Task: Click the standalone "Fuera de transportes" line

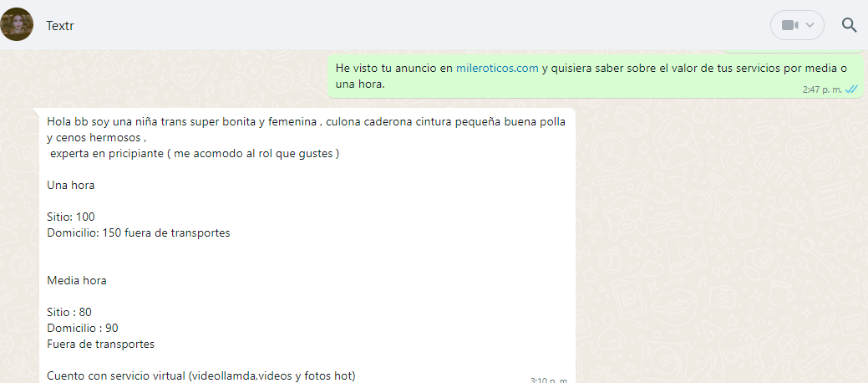Action: tap(100, 344)
